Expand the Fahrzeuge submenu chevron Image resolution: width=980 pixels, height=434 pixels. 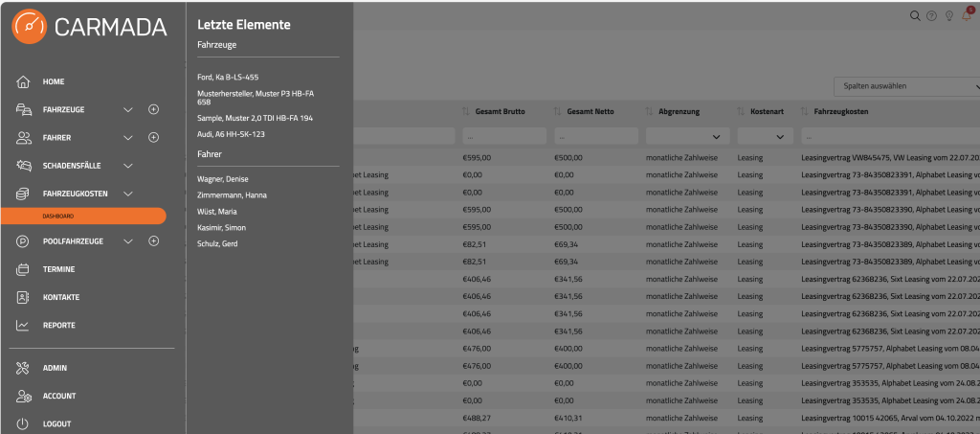coord(128,109)
